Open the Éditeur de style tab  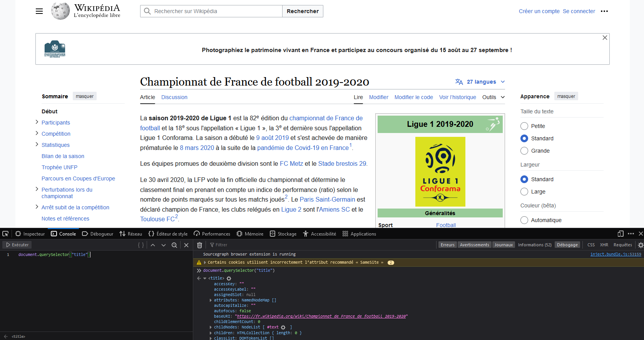pos(168,234)
